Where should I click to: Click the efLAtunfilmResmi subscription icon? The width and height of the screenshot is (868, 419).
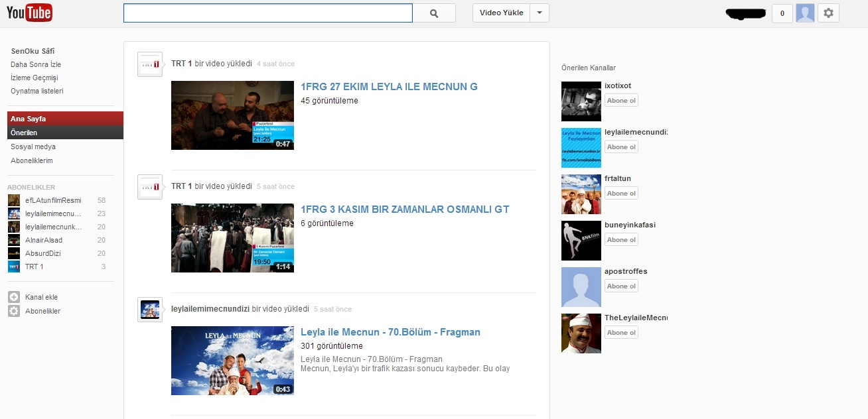pos(13,200)
